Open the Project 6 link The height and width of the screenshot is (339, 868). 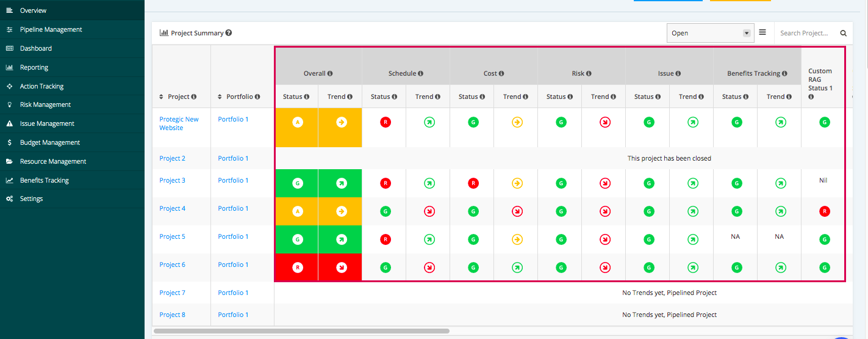point(173,264)
